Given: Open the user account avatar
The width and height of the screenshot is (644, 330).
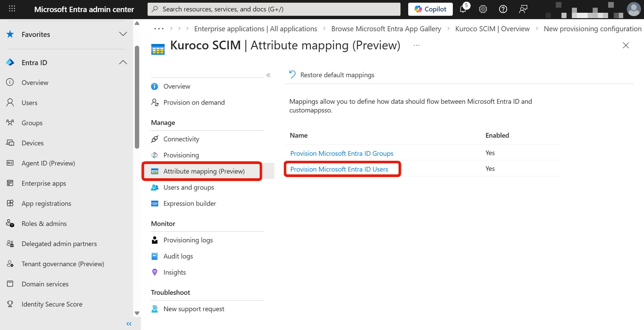Looking at the screenshot, I should (634, 9).
